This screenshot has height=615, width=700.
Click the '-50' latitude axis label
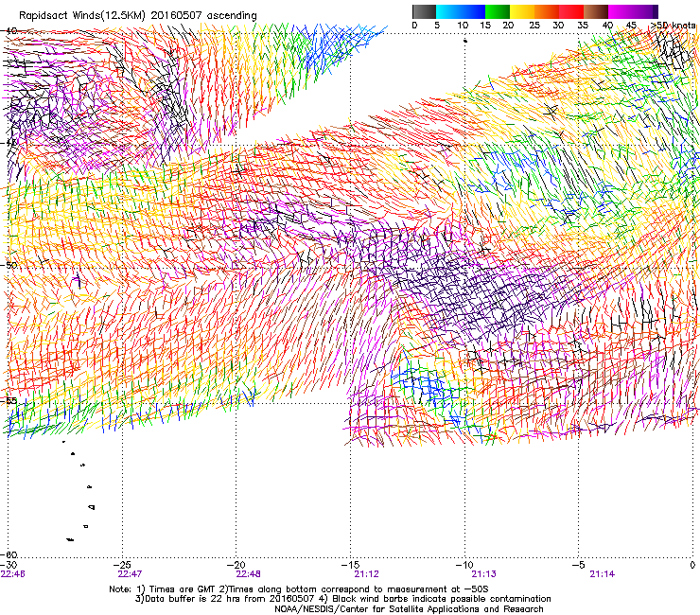click(x=9, y=265)
